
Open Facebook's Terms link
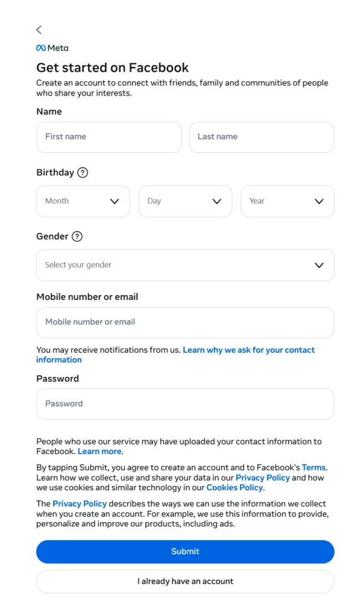(x=314, y=467)
